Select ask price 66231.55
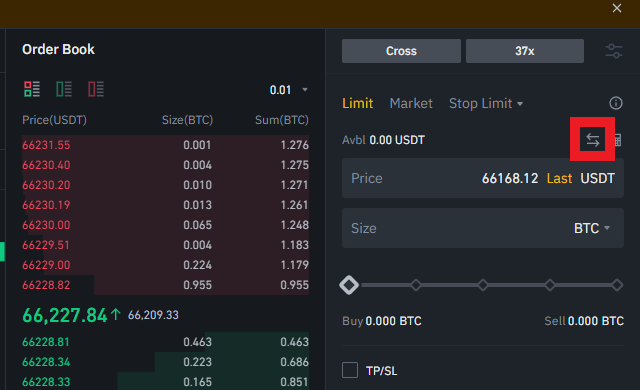This screenshot has width=640, height=390. (46, 145)
